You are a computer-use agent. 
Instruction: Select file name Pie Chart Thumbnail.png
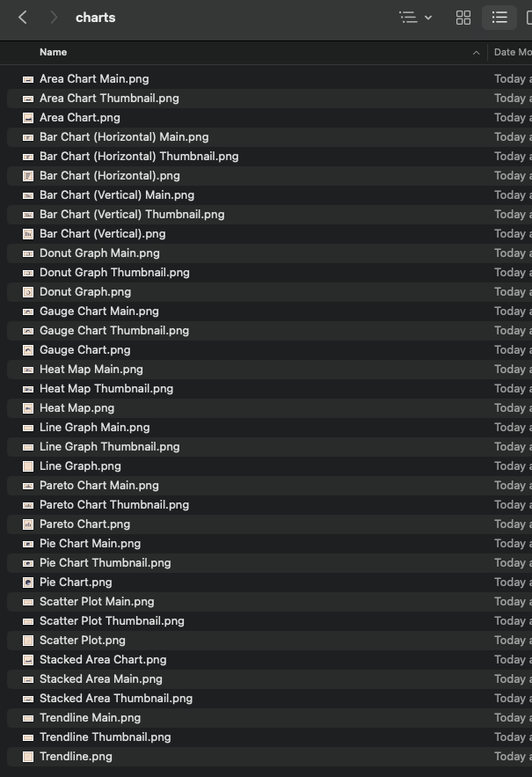105,562
